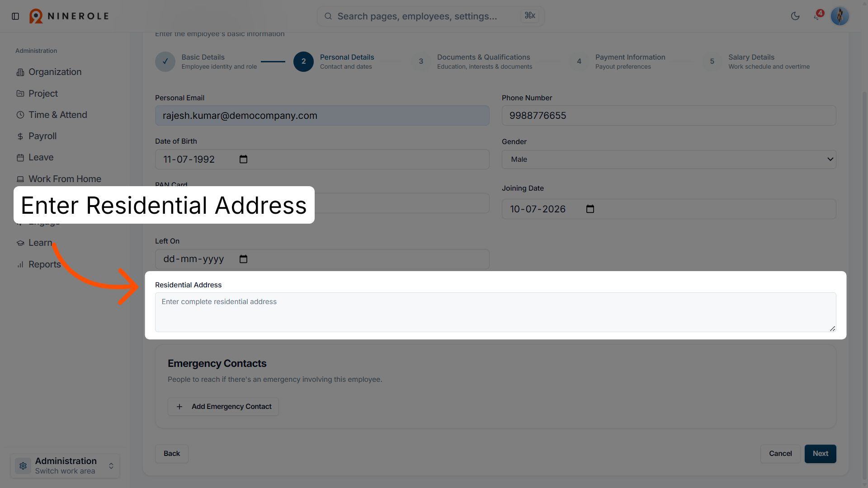Click the Next button

coord(820,454)
